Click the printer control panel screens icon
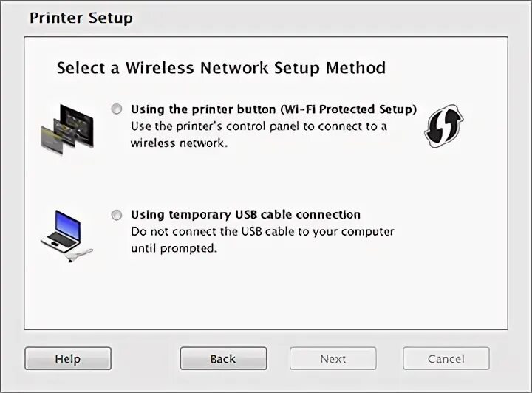Screen dimensions: 532x393 tap(67, 129)
